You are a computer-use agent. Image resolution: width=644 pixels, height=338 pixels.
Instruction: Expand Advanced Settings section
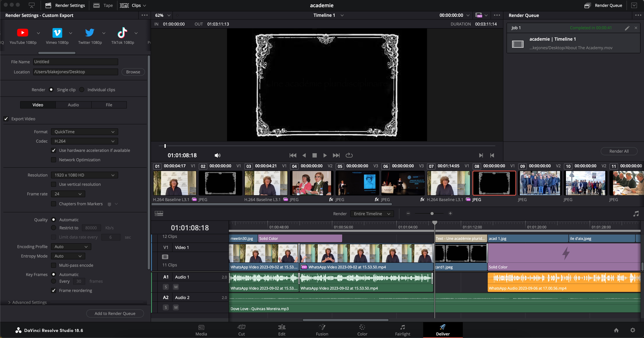coord(10,302)
